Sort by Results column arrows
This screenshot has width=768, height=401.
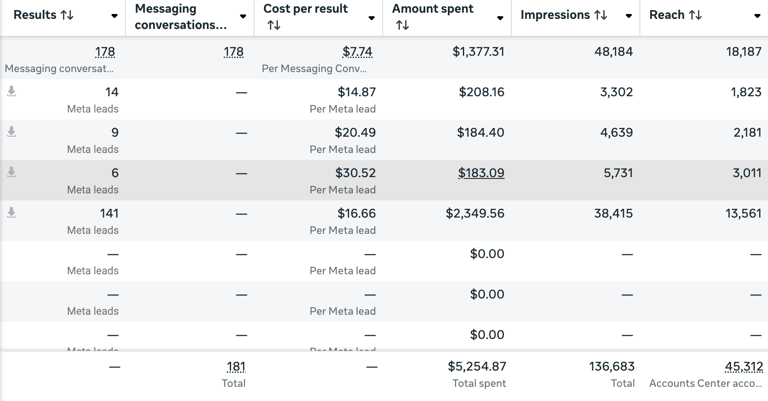[67, 15]
